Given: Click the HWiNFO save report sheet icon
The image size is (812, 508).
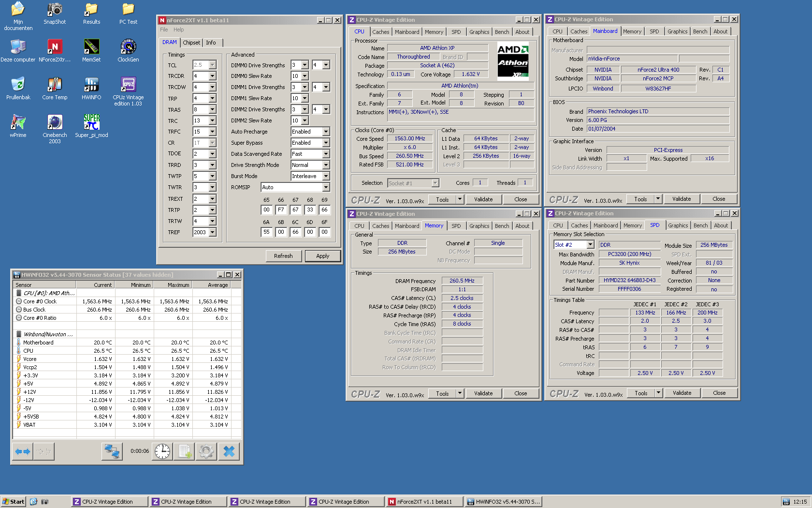Looking at the screenshot, I should (185, 451).
